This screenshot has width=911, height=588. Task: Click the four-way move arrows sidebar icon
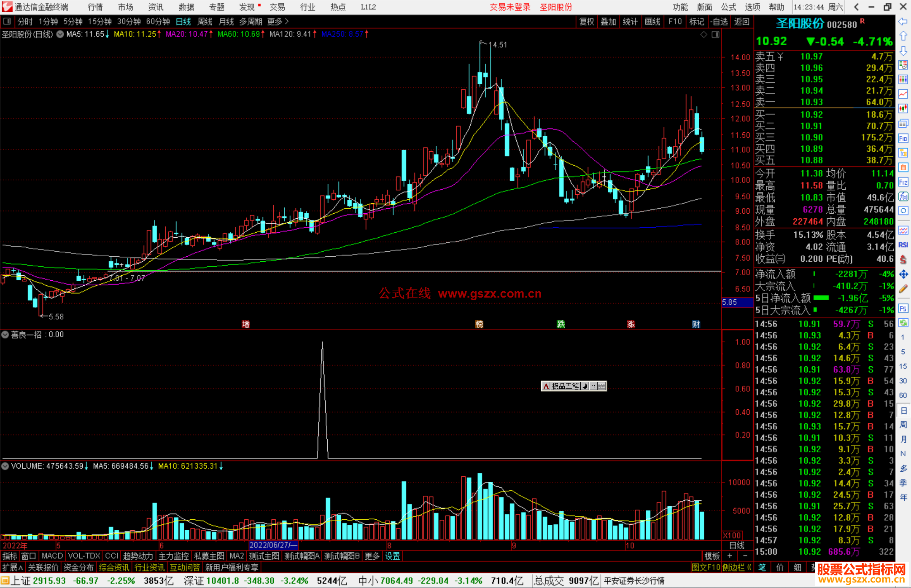point(903,274)
